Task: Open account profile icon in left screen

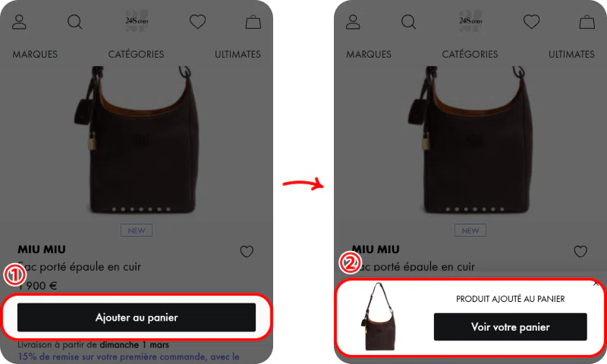Action: point(19,22)
